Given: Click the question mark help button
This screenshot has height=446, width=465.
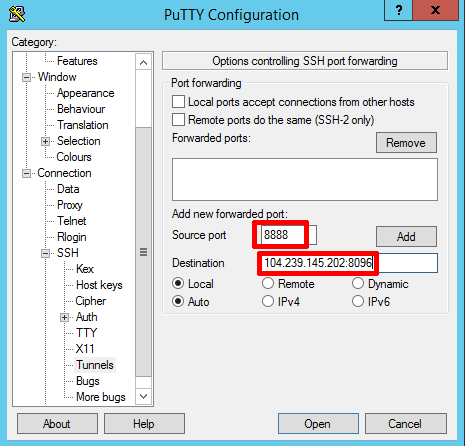Looking at the screenshot, I should 398,10.
